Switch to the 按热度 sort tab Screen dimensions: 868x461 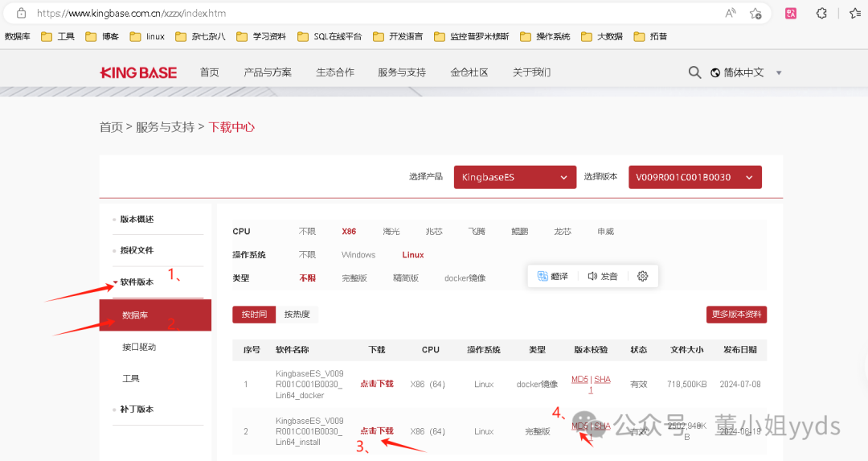(x=297, y=315)
